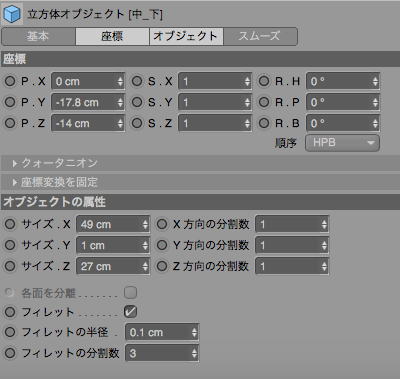Click the S.X scale value field
Image resolution: width=400 pixels, height=379 pixels.
[x=215, y=81]
